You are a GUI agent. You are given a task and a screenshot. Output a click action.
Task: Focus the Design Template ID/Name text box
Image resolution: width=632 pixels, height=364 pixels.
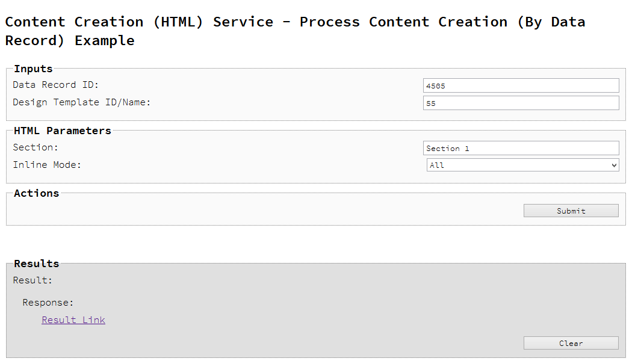pos(521,103)
